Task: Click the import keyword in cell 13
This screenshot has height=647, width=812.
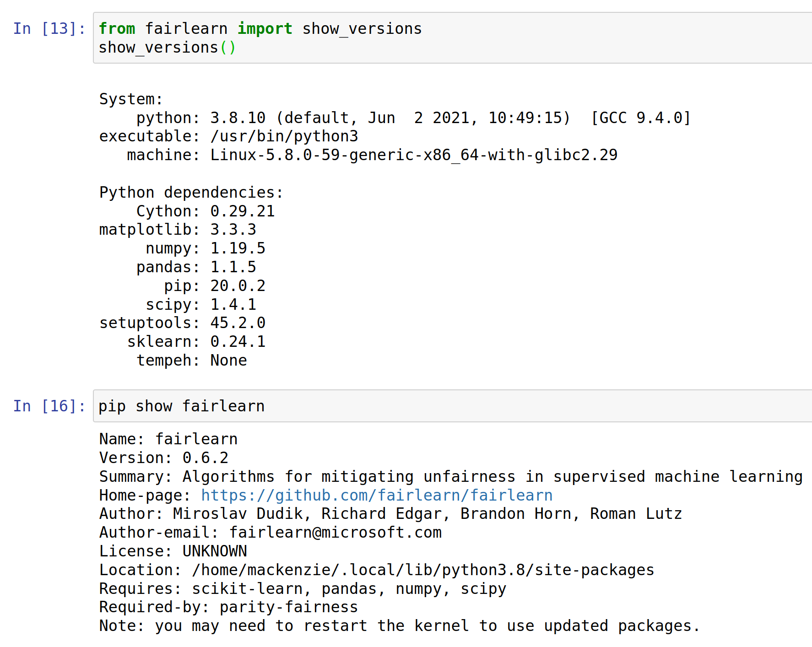Action: pyautogui.click(x=265, y=28)
